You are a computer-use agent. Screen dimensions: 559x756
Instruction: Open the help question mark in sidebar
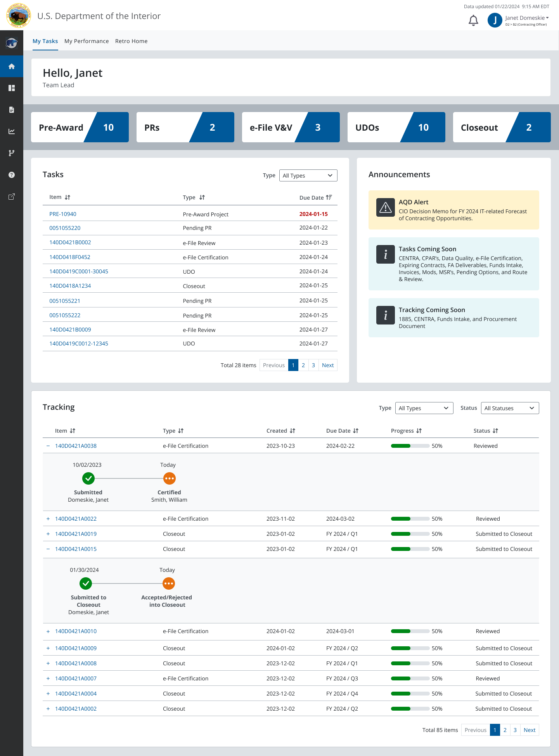[12, 175]
